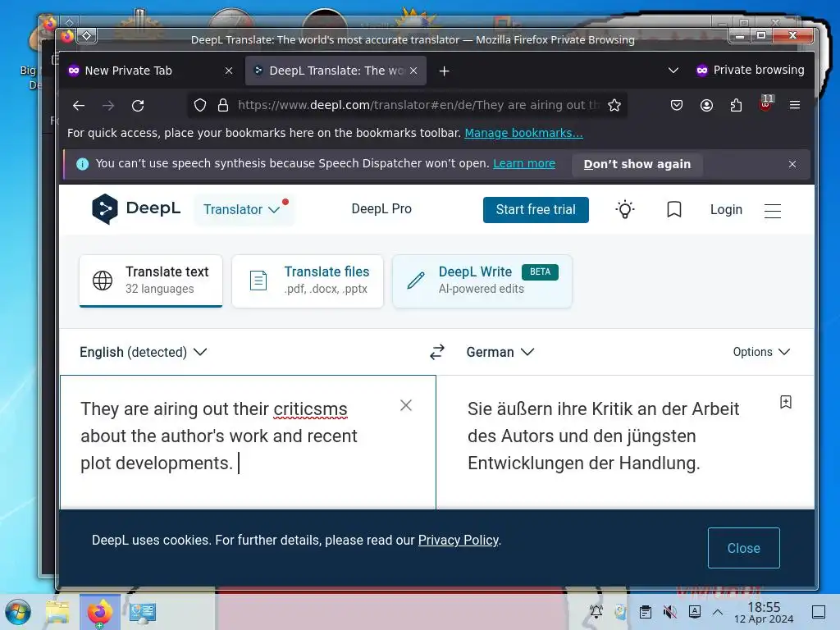
Task: Close the DeepL Translate tab
Action: tap(413, 71)
